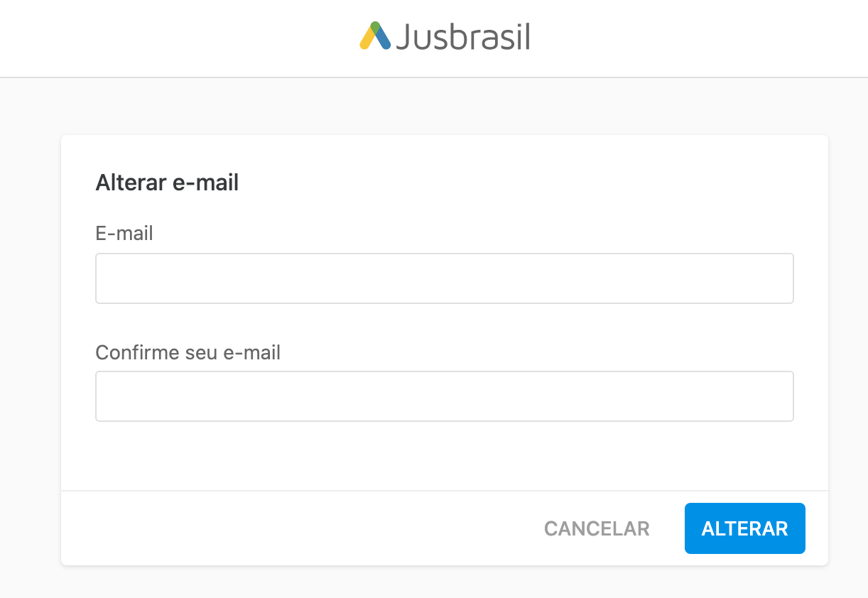Go to the Jusbrasil home page via the header logo
Viewport: 868px width, 598px height.
445,36
